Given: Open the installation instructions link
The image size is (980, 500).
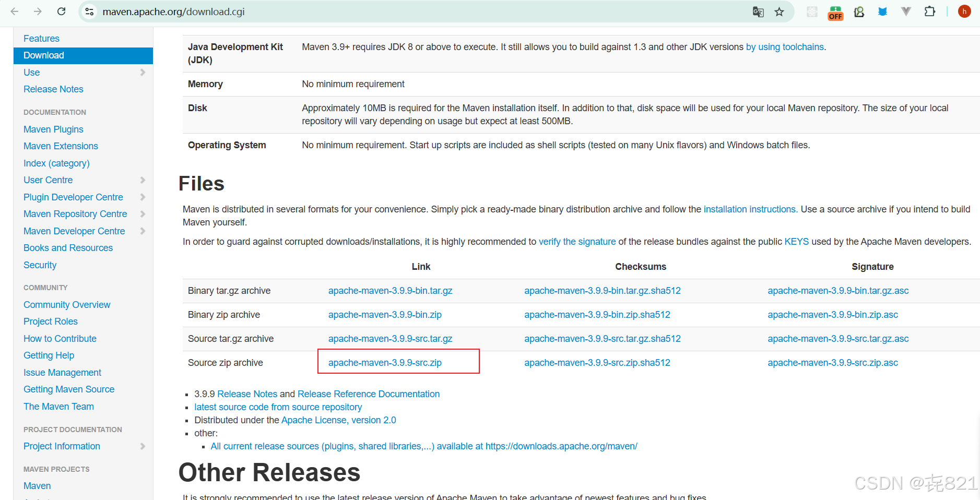Looking at the screenshot, I should coord(750,209).
